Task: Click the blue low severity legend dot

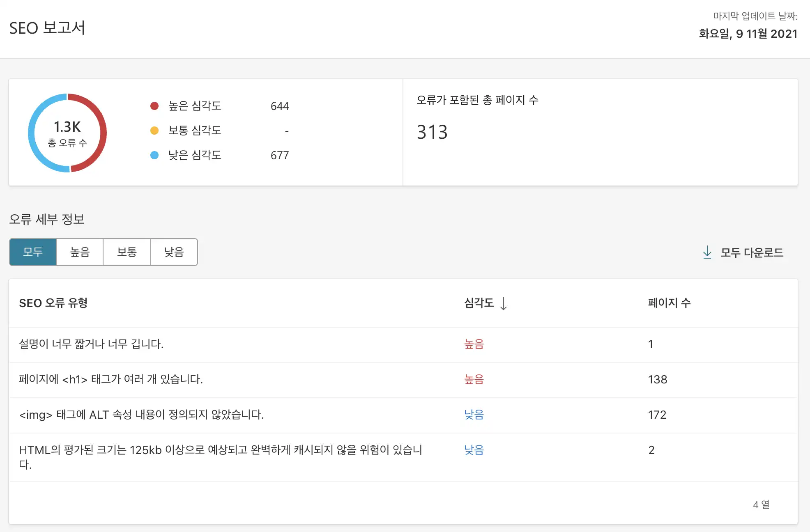Action: click(x=154, y=155)
